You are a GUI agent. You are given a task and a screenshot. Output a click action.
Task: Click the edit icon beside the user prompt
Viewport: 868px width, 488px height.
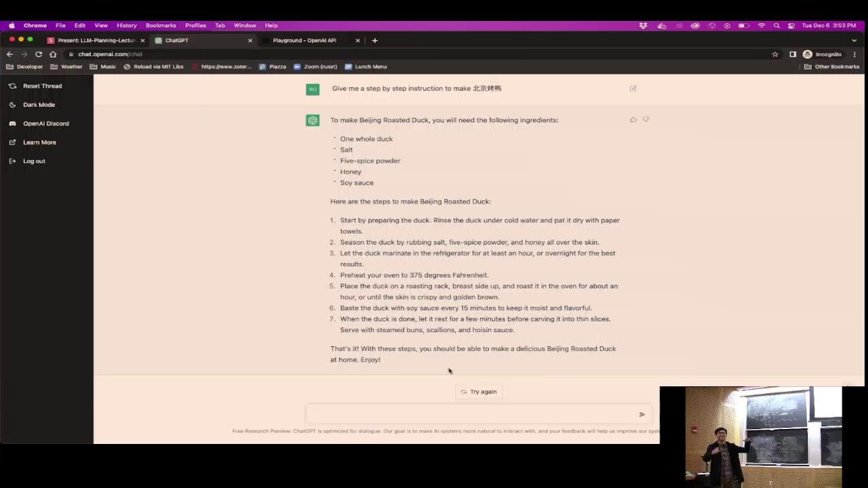[633, 88]
